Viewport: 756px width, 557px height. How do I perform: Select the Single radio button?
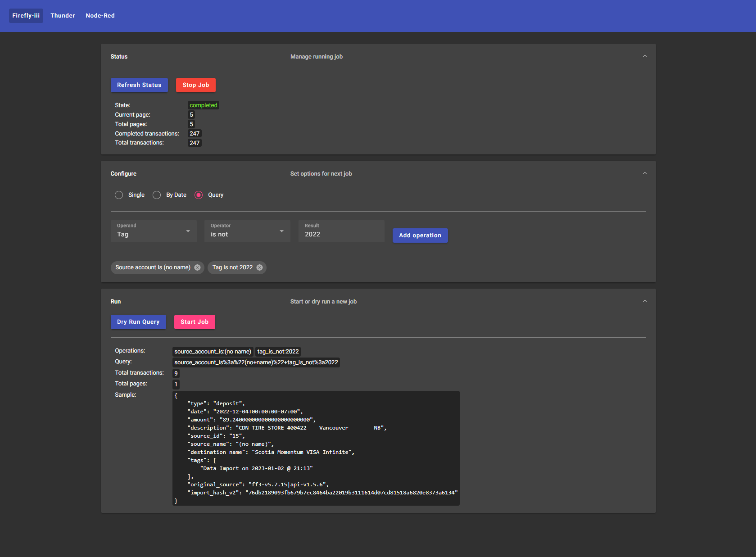pyautogui.click(x=119, y=195)
